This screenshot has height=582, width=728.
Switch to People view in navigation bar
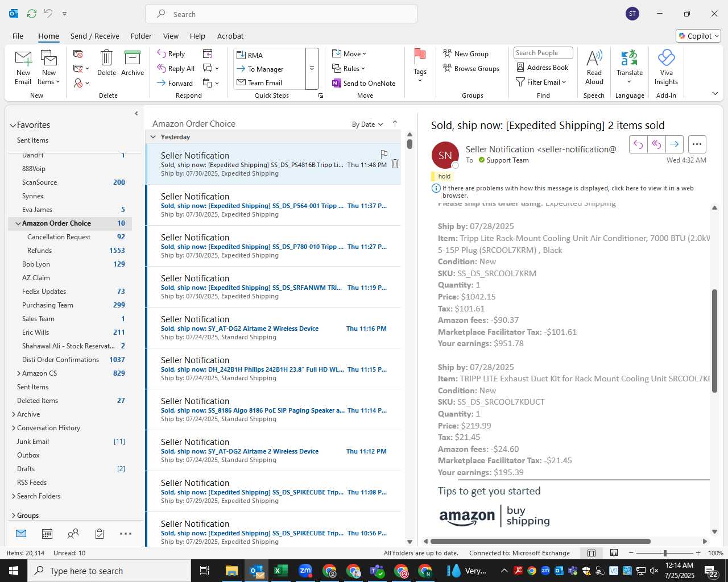click(x=73, y=534)
